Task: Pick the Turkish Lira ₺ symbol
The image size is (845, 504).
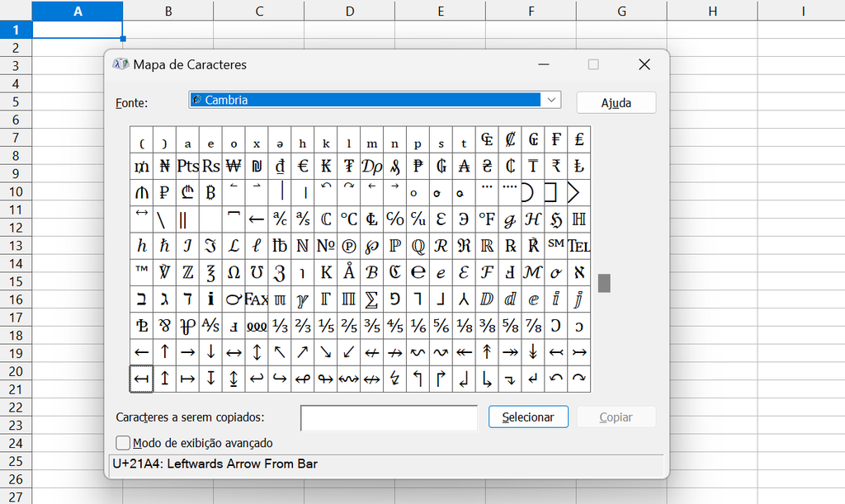Action: pos(578,167)
